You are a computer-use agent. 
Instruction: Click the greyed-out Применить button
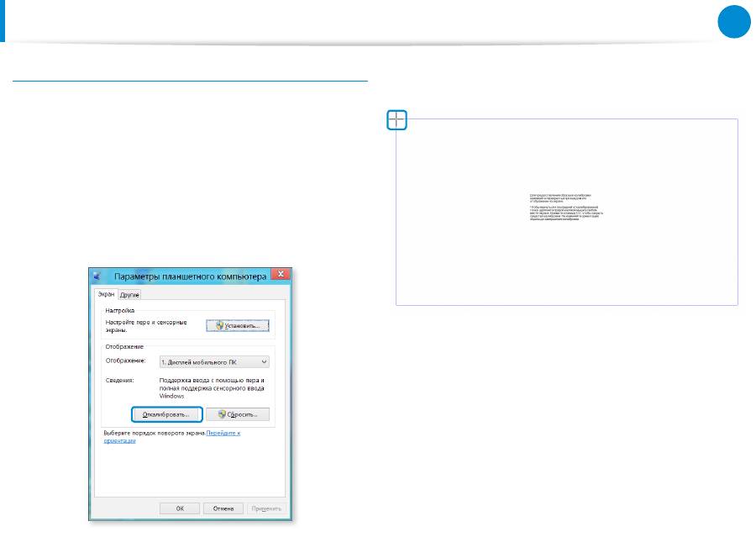(x=266, y=508)
